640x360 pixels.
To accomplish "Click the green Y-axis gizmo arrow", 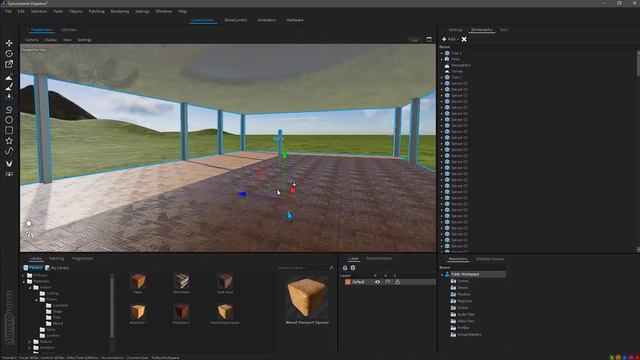I will (284, 153).
